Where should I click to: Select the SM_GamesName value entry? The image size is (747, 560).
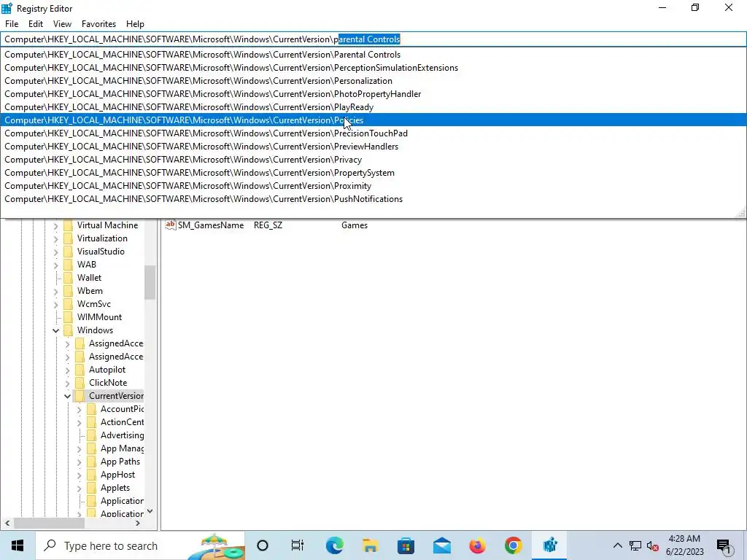tap(211, 225)
